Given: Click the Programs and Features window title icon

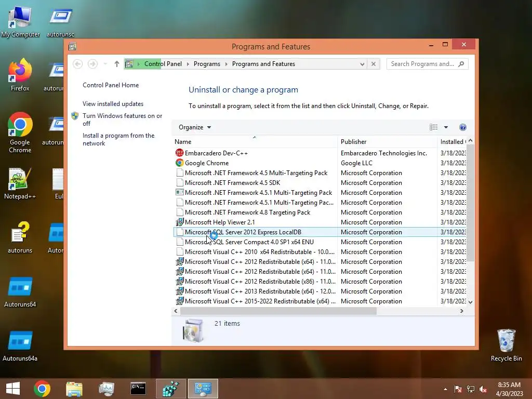Looking at the screenshot, I should click(x=72, y=46).
